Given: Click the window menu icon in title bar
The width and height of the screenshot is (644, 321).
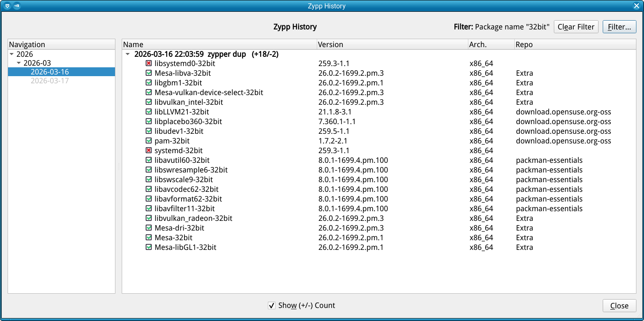Looking at the screenshot, I should tap(7, 6).
